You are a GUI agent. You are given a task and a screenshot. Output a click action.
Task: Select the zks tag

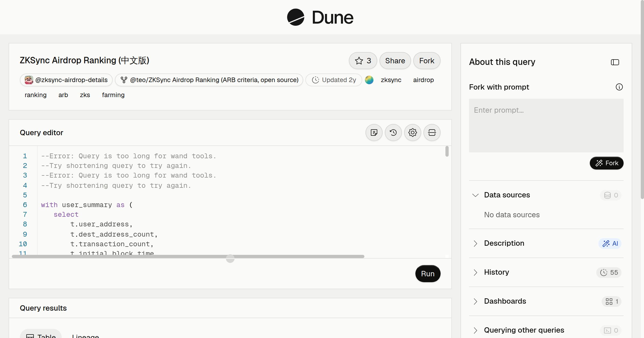[85, 95]
